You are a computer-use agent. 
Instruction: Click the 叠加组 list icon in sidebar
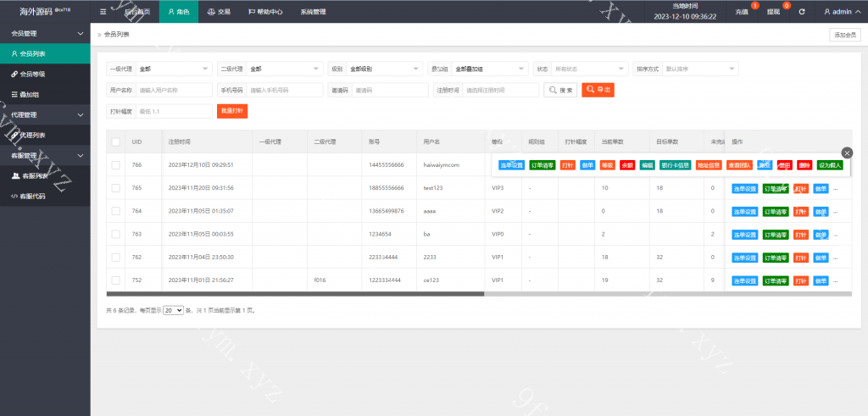[x=14, y=95]
